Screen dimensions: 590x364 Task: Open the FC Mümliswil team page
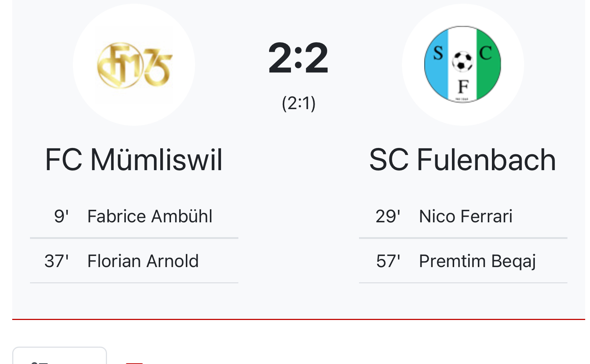pos(134,160)
